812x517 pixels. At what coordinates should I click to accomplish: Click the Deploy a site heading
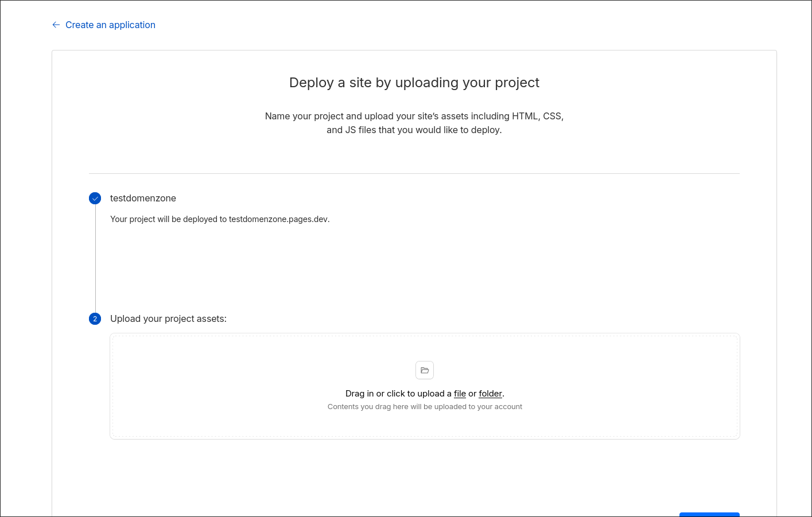pyautogui.click(x=414, y=83)
